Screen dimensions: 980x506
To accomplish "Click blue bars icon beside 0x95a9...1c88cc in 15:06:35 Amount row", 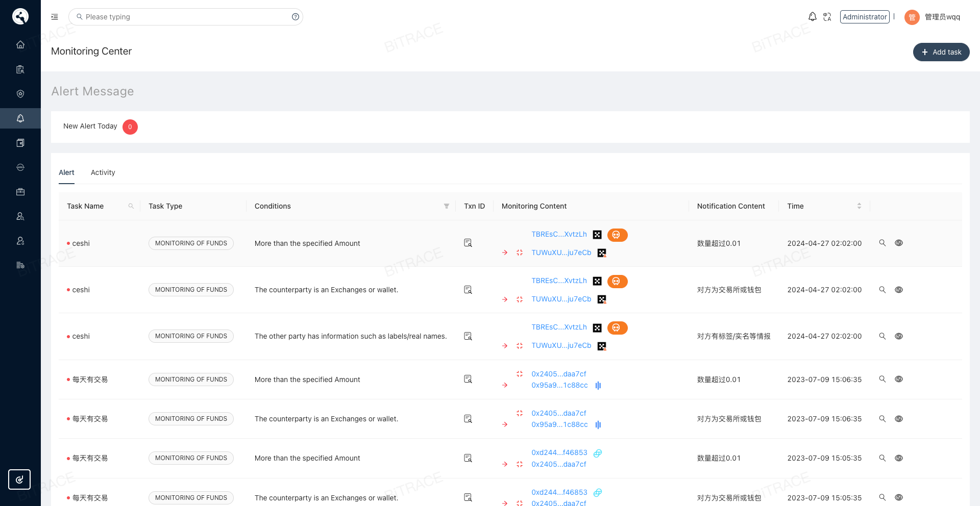I will (598, 386).
